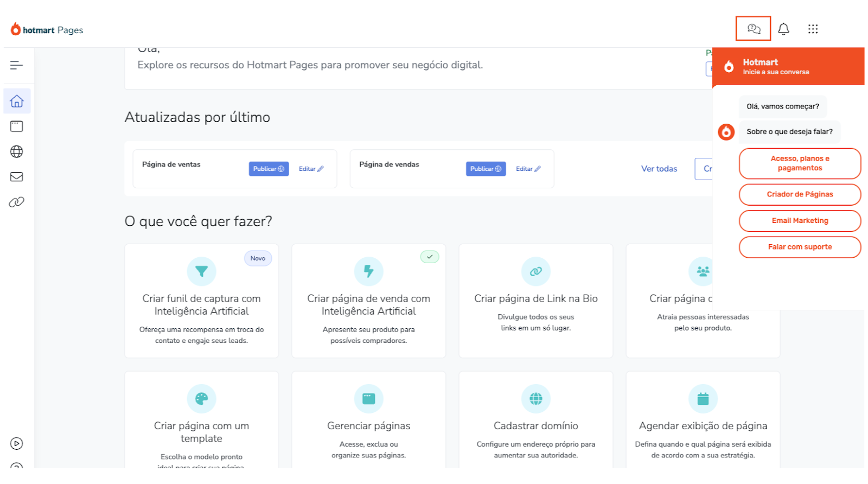Open Criar página de venda com IA title
The height and width of the screenshot is (484, 868).
368,305
